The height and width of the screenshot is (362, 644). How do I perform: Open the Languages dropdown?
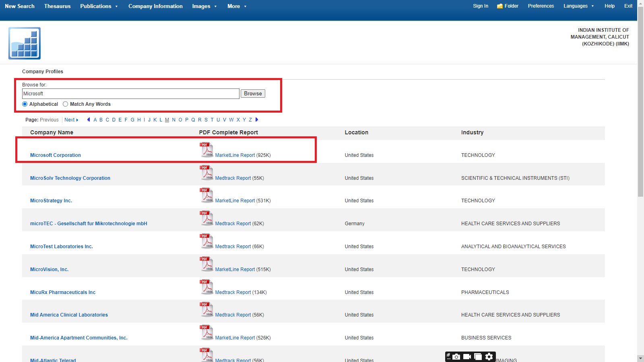(x=578, y=6)
